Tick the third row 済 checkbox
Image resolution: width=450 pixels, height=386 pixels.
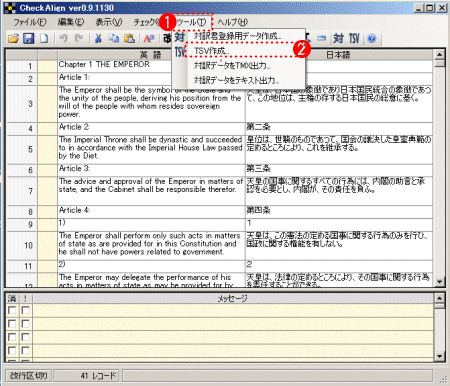point(12,337)
